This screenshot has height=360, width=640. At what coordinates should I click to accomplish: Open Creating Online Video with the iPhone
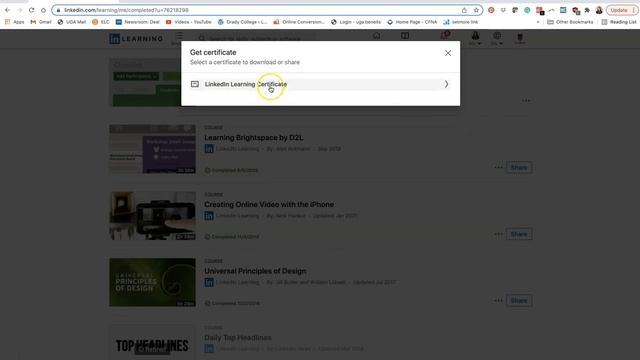tap(269, 204)
